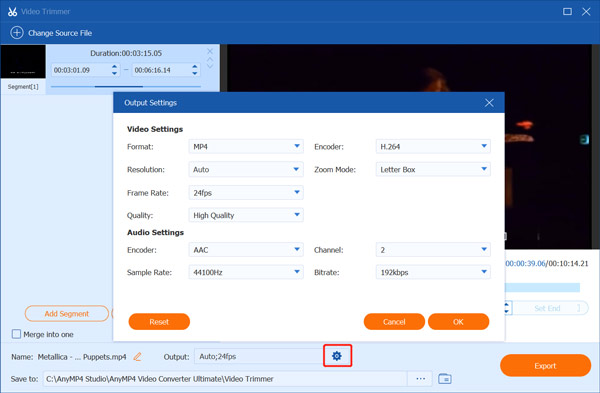The height and width of the screenshot is (393, 600).
Task: Increase segment end time with up stepper
Action: click(195, 67)
